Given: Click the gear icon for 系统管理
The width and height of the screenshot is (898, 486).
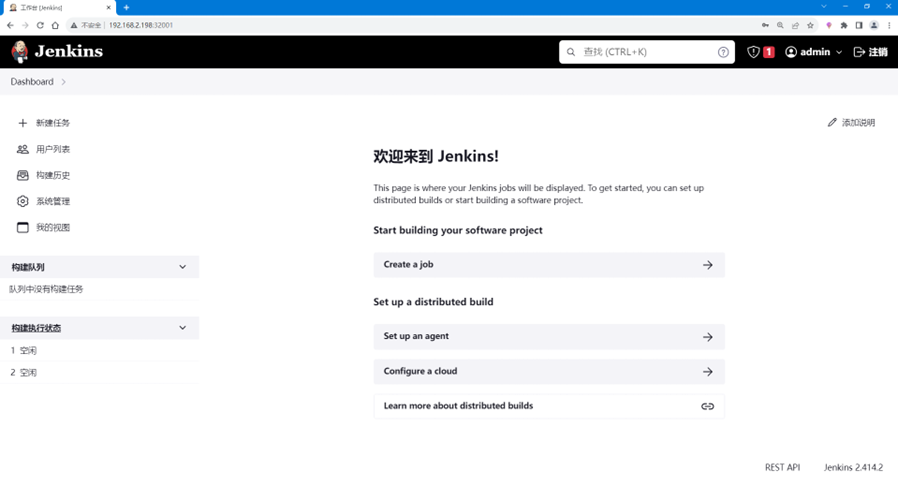Looking at the screenshot, I should pyautogui.click(x=22, y=201).
